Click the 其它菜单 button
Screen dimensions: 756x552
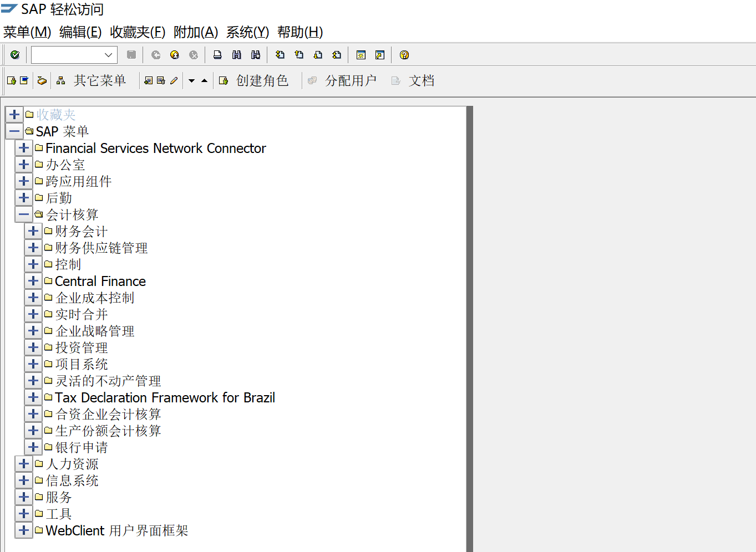92,81
